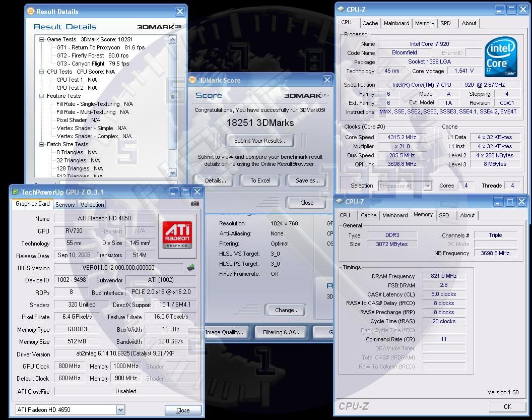Click the Core Voltage 1.541 V value

pos(463,71)
